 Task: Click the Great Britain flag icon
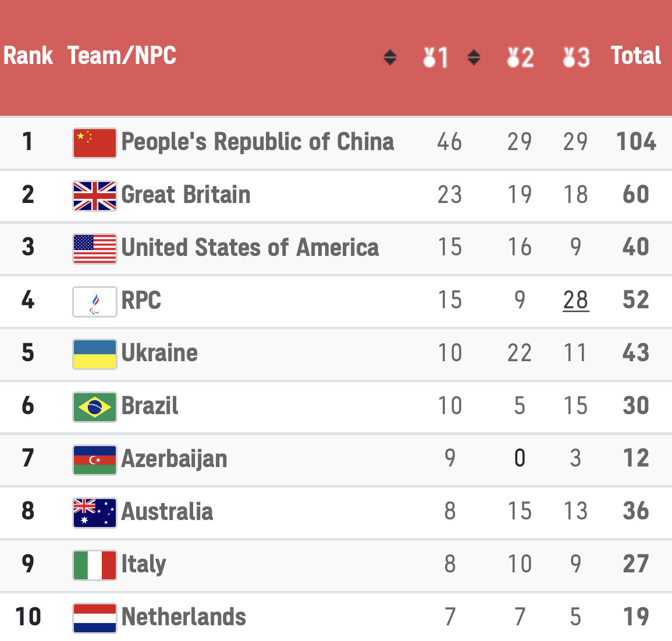pos(95,196)
